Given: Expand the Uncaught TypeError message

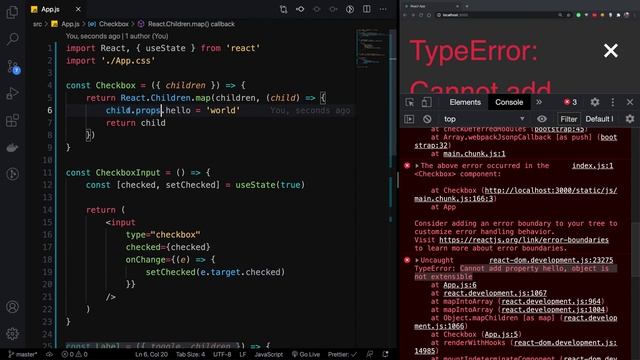Looking at the screenshot, I should pos(417,260).
